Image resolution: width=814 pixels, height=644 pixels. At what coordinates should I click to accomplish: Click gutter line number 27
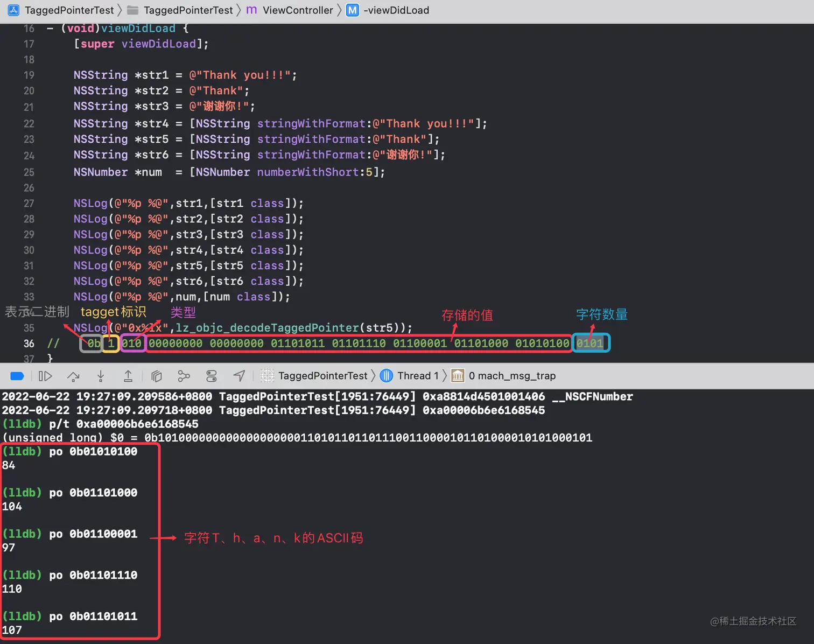tap(29, 204)
